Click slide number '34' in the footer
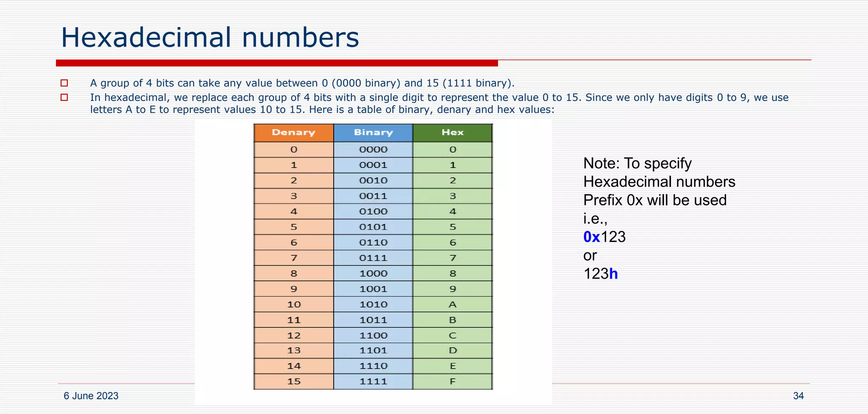 (x=798, y=396)
